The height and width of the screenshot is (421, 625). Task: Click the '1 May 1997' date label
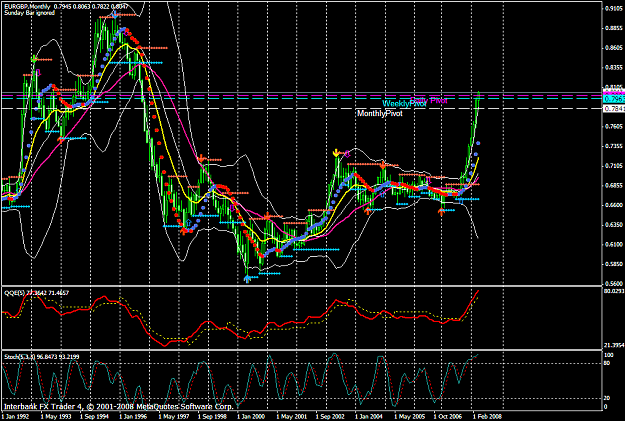click(x=173, y=417)
